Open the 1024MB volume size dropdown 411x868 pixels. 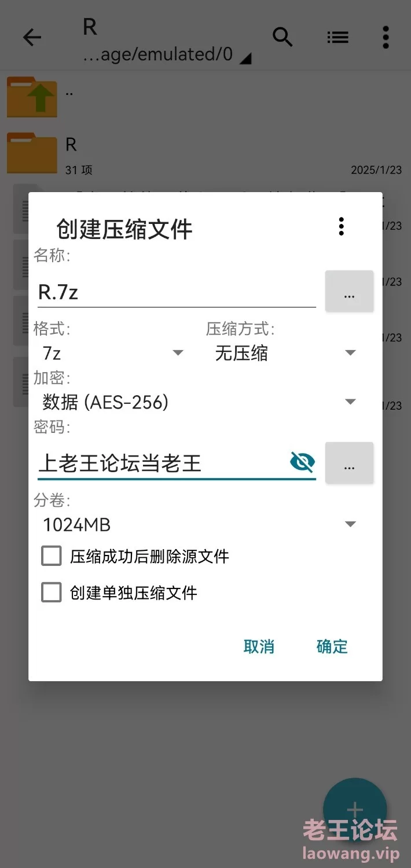click(x=199, y=524)
